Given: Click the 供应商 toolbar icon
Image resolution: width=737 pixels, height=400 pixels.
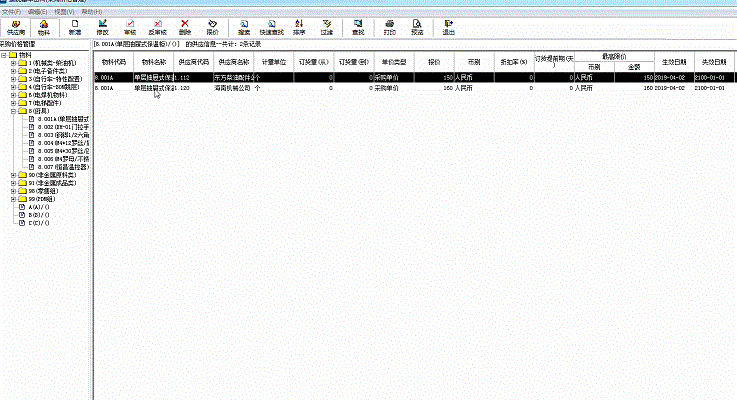Looking at the screenshot, I should 16,27.
